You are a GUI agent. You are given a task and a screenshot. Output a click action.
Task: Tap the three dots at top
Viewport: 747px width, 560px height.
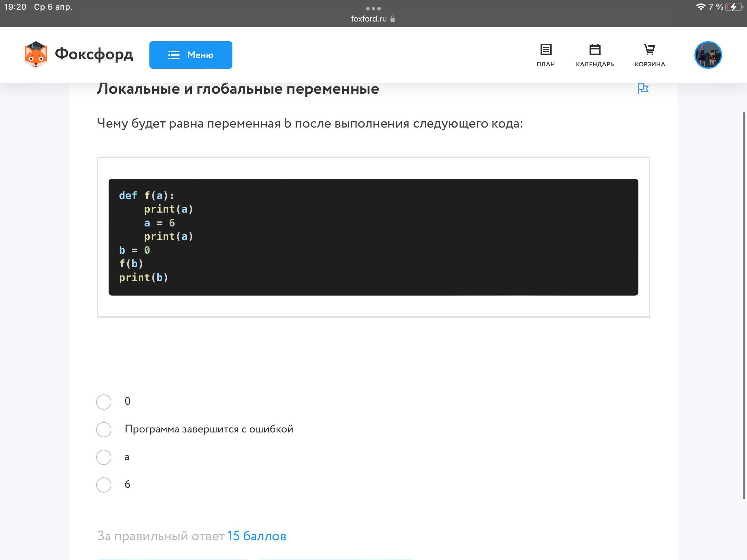pos(373,8)
